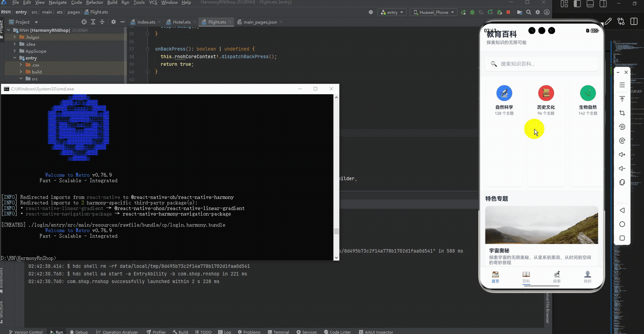
Task: Click emulator back triangle button
Action: pos(622,210)
